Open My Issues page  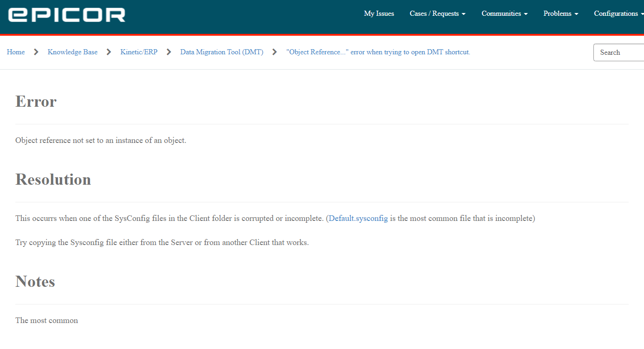[379, 13]
